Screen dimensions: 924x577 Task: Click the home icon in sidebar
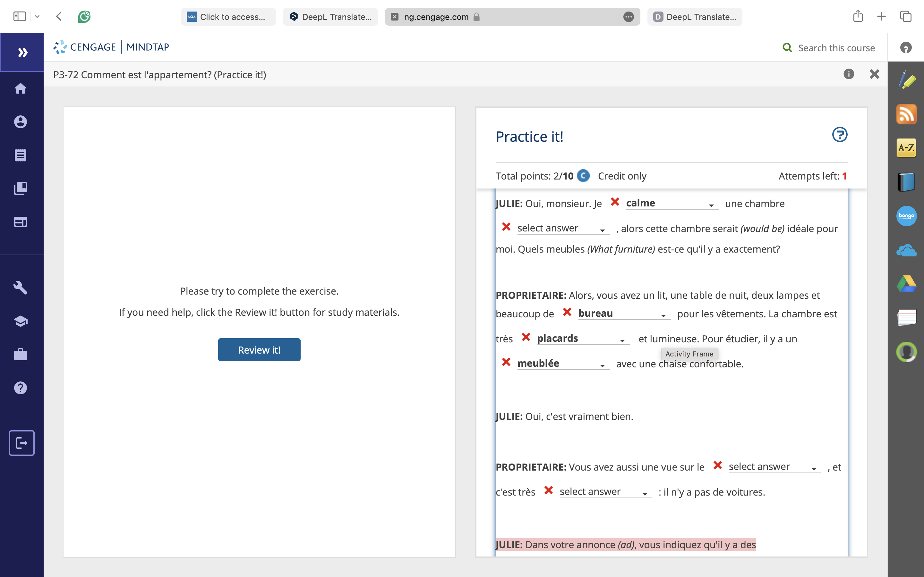pos(21,88)
